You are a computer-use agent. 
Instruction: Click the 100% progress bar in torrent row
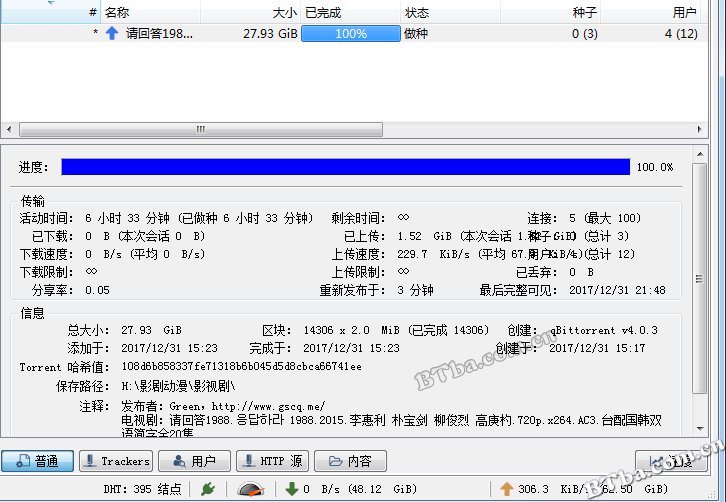click(x=350, y=34)
